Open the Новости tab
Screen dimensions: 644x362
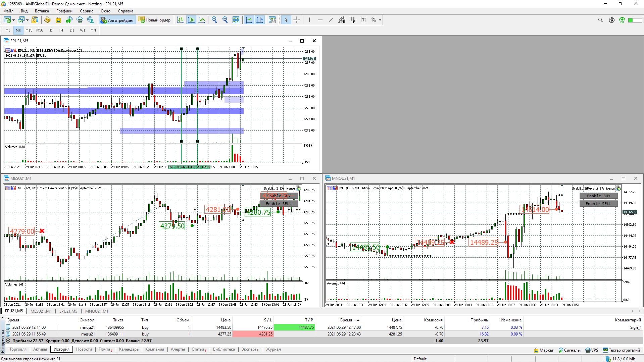tap(84, 349)
